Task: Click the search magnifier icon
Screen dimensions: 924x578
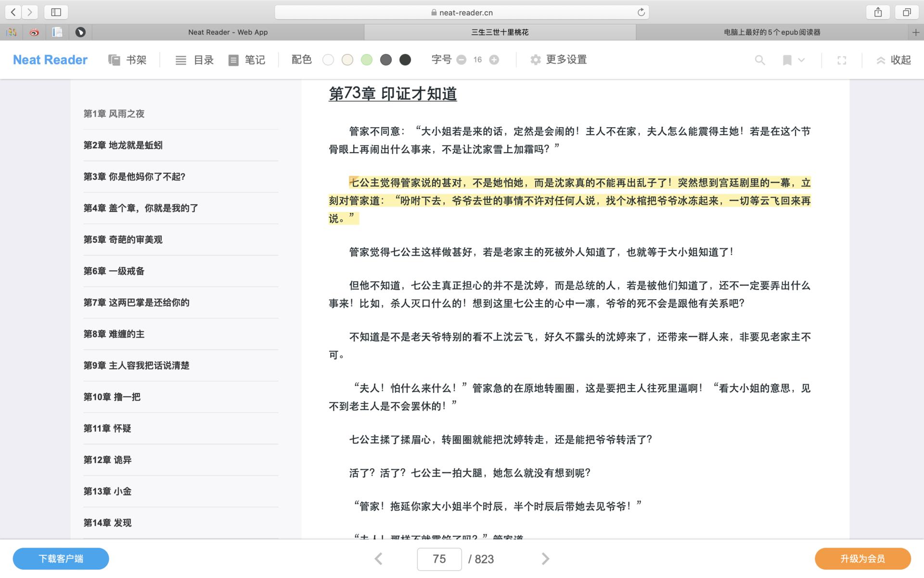Action: [x=759, y=60]
